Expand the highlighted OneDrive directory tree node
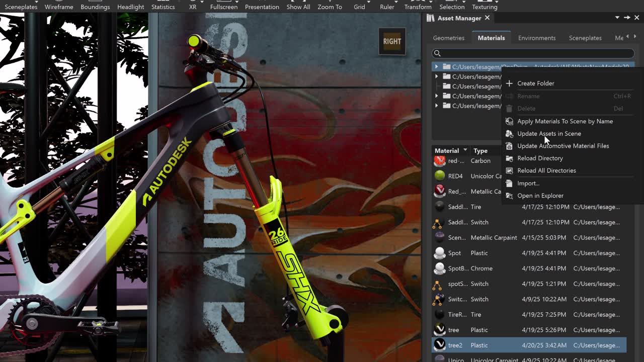Screen dimensions: 644x362 point(437,67)
